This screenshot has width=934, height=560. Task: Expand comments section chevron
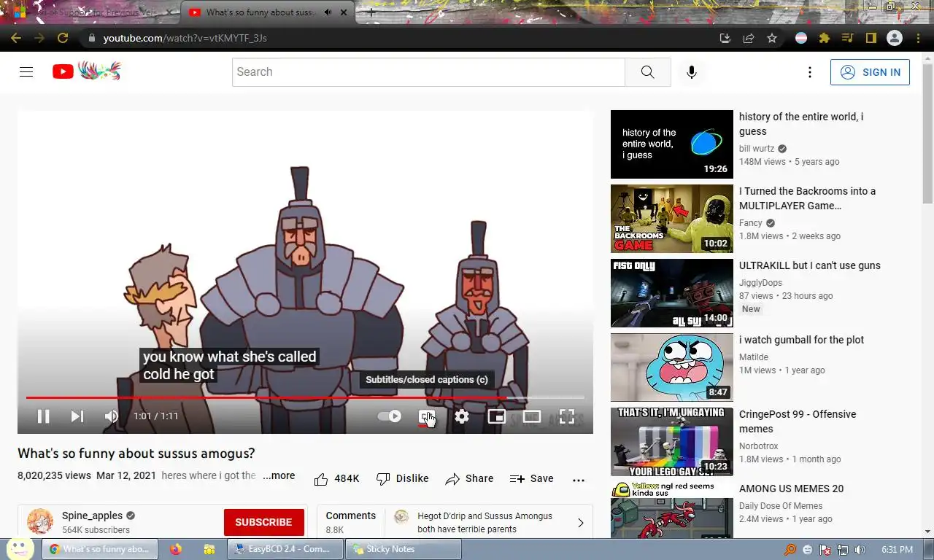581,523
